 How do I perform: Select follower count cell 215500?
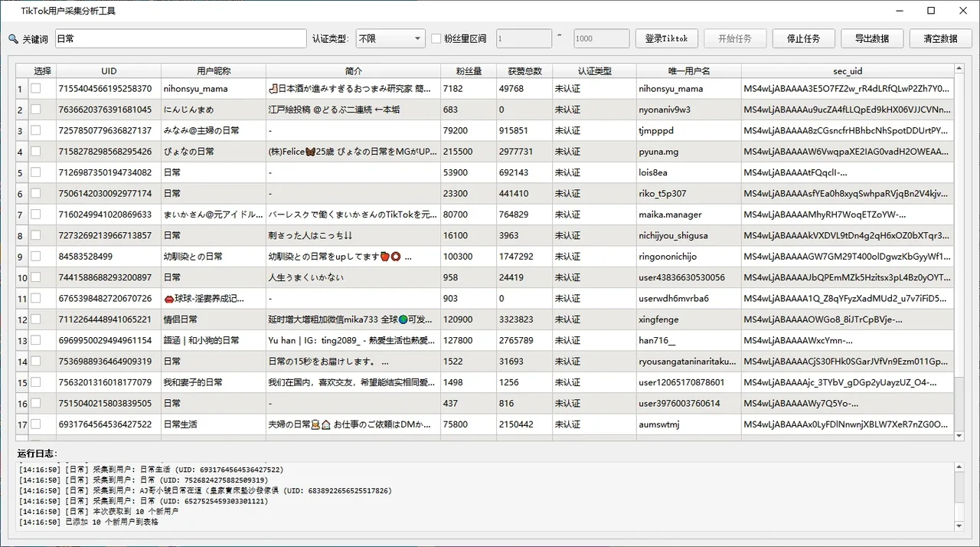469,152
